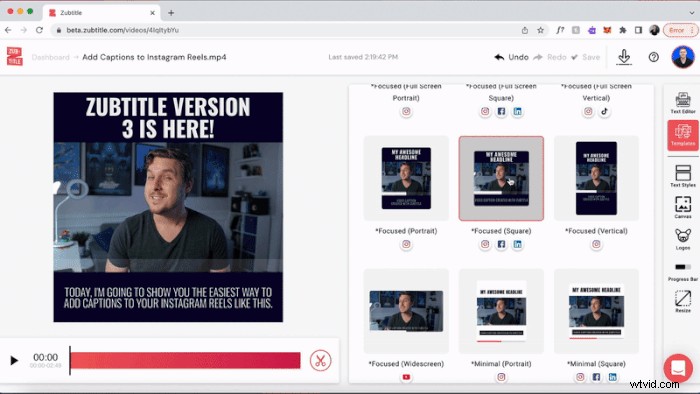Select the Zubtitle browser tab

[102, 13]
